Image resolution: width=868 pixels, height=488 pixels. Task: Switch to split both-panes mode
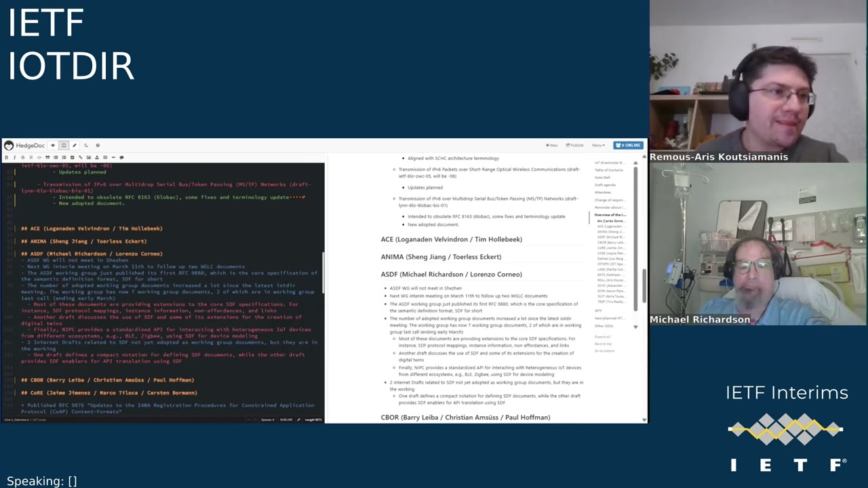coord(64,145)
